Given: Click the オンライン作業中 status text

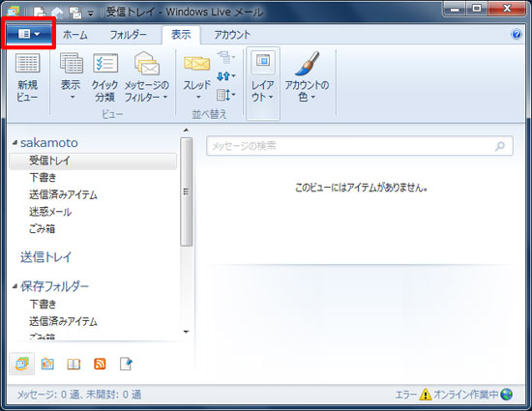Looking at the screenshot, I should (x=466, y=395).
